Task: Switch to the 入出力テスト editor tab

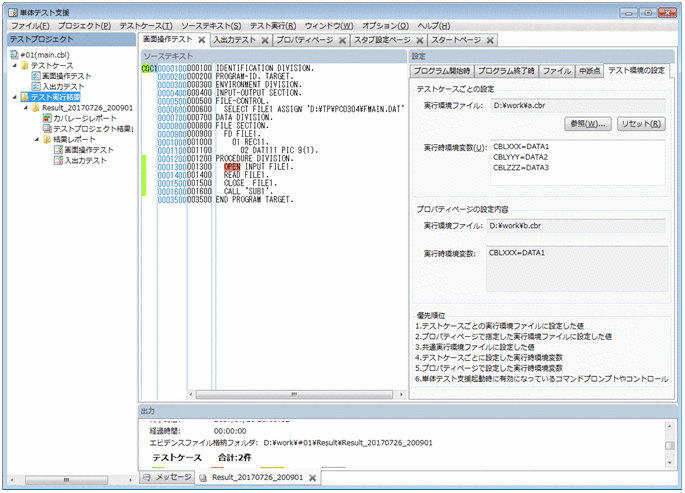Action: [x=235, y=40]
